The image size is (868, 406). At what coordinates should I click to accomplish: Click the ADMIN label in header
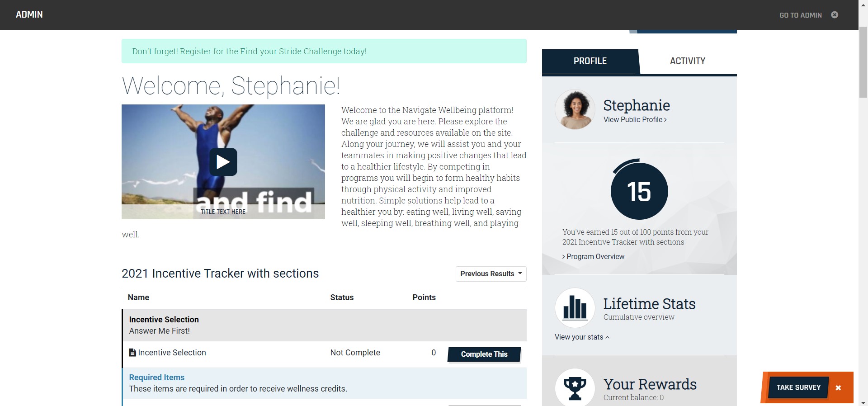29,14
